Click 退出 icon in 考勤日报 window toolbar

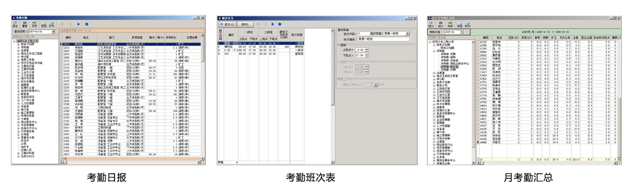coord(15,24)
